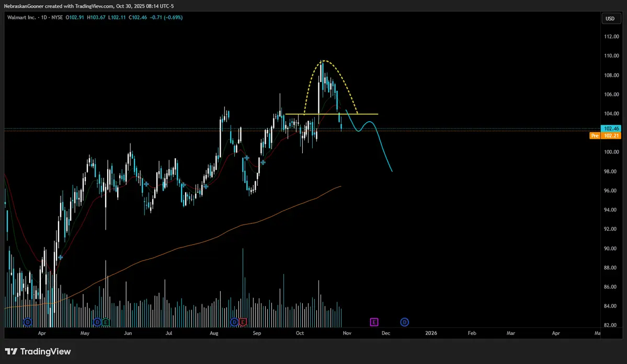Click the change value −0.71 (−0.69%)
Screen dimensions: 627x364
point(166,18)
